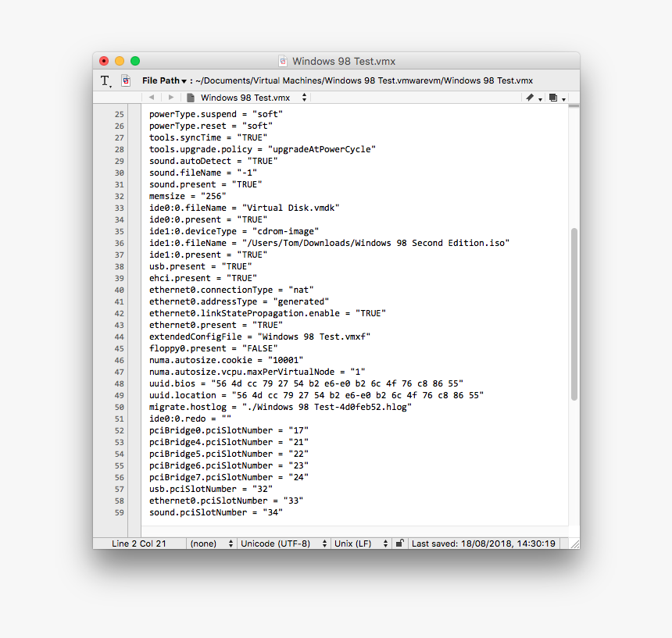Toggle the file lock icon in status bar
This screenshot has width=672, height=638.
[x=399, y=544]
